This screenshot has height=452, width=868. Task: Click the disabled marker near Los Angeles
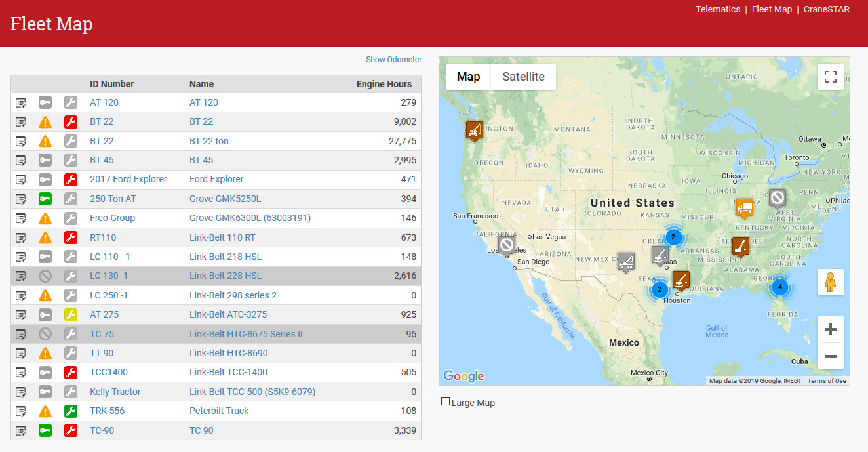click(506, 246)
